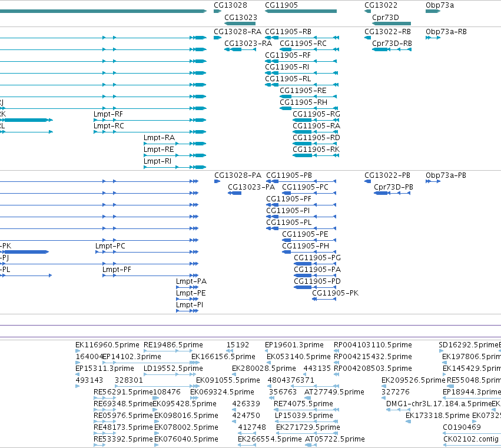Click the Lmpt-PC protein label
Image resolution: width=501 pixels, height=448 pixels.
pos(110,246)
